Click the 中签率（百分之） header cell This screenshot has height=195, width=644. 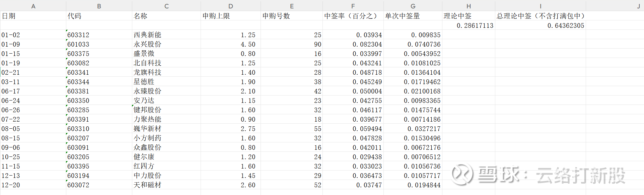click(353, 16)
